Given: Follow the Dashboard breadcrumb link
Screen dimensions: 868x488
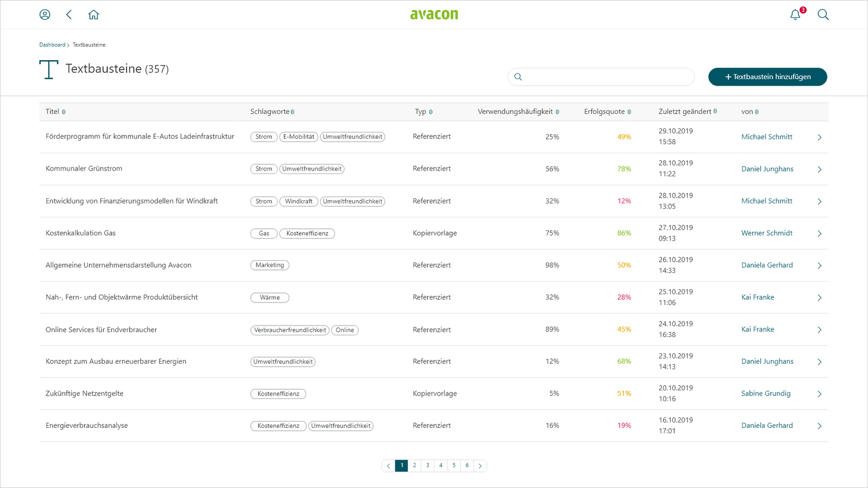Looking at the screenshot, I should 52,45.
